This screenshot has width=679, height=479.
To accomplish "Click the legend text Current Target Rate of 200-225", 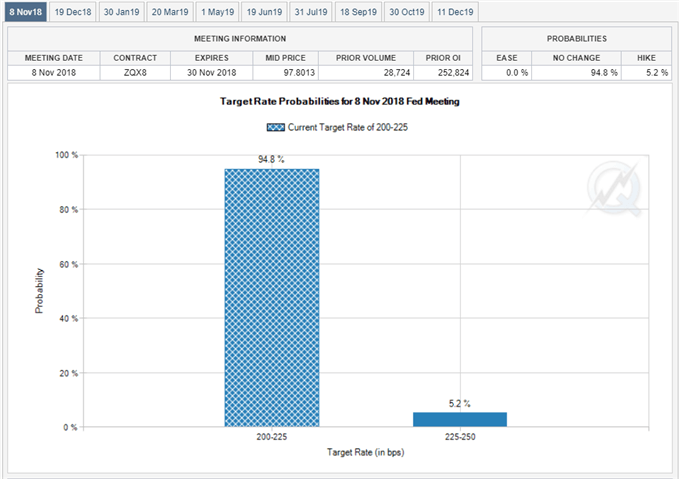I will [348, 127].
